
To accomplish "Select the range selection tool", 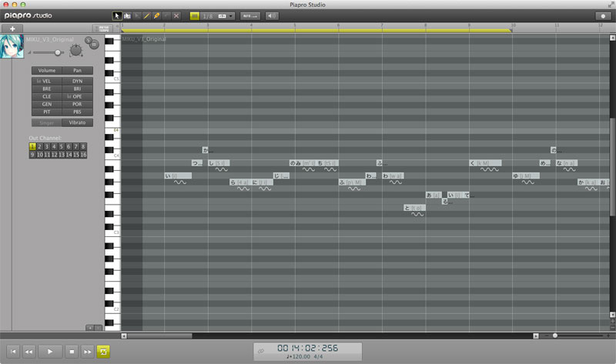I will (x=127, y=16).
